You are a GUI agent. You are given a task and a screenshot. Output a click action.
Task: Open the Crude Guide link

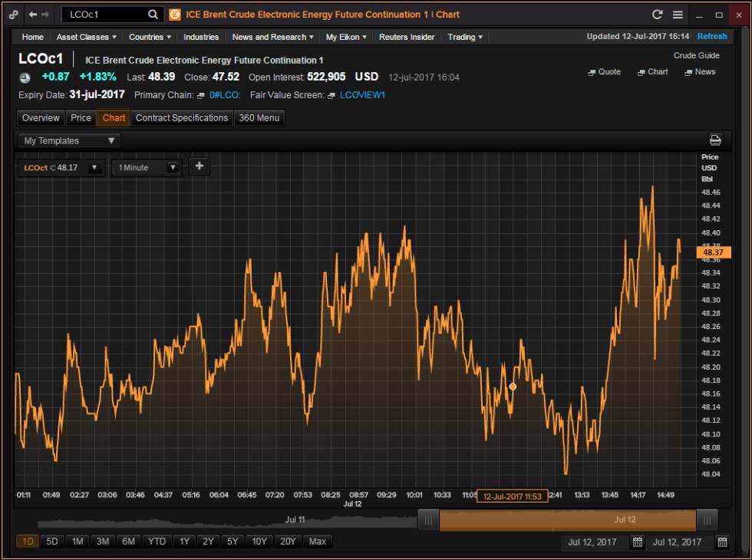pos(697,55)
